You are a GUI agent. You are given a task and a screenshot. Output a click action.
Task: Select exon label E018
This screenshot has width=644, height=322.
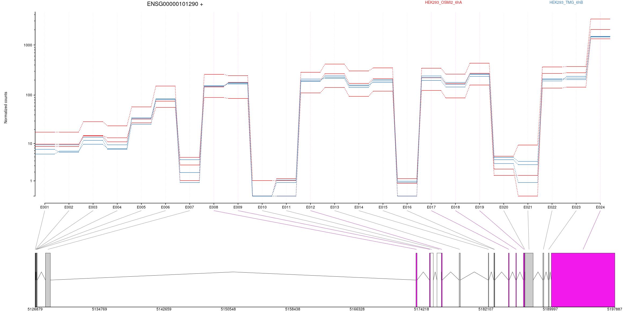click(455, 207)
